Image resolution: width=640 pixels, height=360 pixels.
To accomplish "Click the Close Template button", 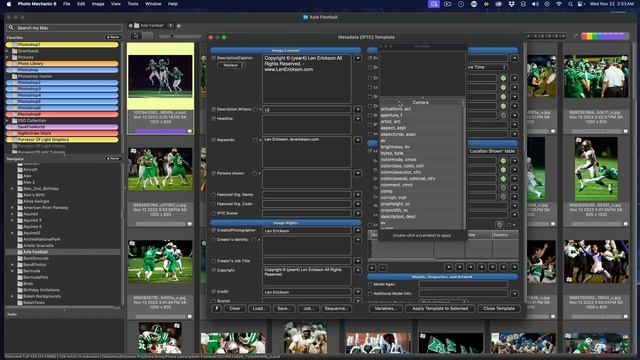I will tap(499, 309).
